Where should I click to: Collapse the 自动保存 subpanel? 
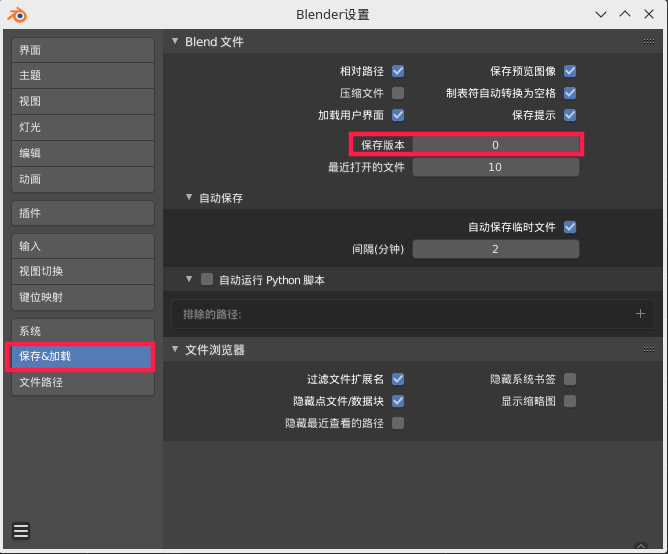189,197
